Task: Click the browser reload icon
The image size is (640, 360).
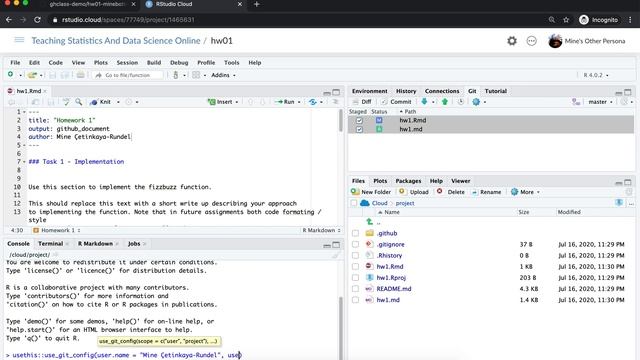Action: coord(37,20)
